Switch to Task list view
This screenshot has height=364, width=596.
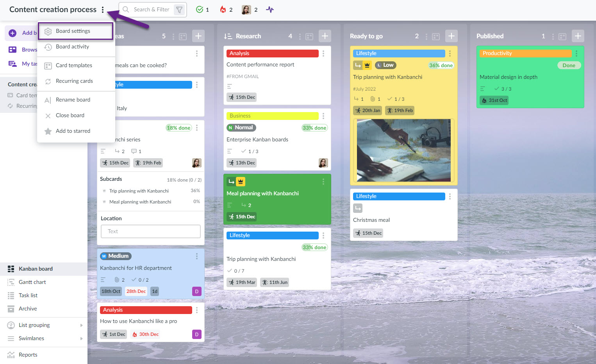(44, 295)
